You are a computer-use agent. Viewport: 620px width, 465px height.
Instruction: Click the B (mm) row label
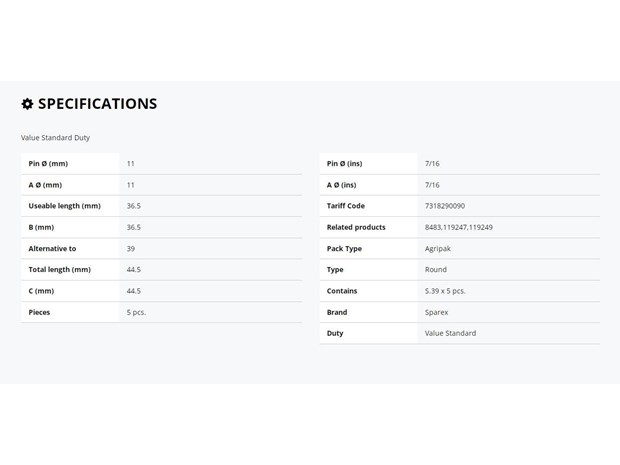[41, 227]
